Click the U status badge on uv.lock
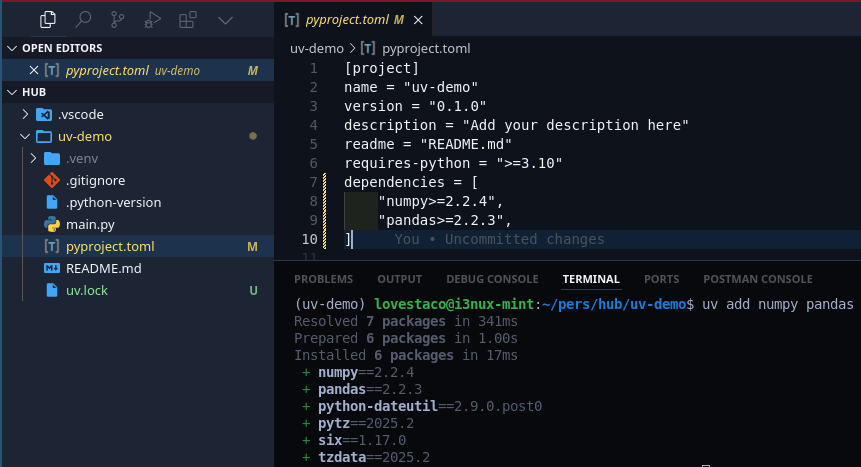This screenshot has height=467, width=861. 253,290
